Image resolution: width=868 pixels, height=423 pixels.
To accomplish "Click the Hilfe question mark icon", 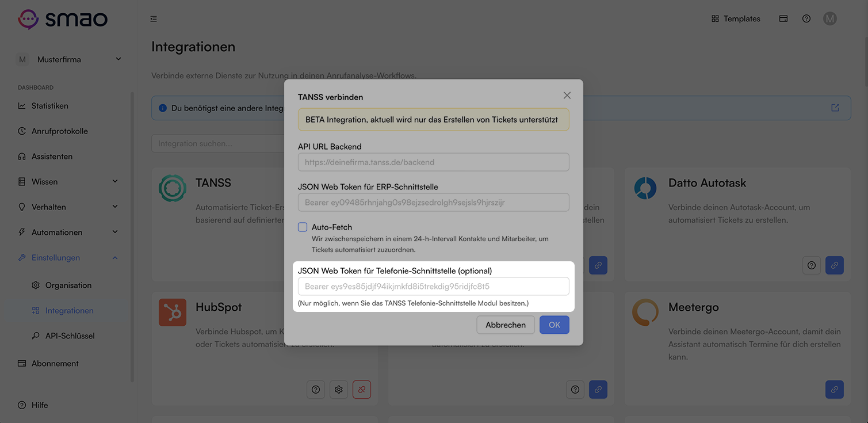I will pyautogui.click(x=22, y=405).
